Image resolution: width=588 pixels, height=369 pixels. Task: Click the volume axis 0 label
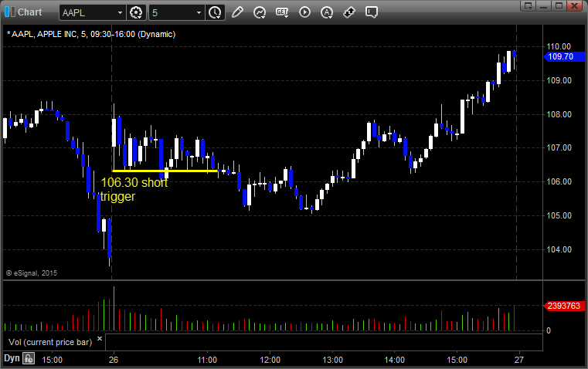pyautogui.click(x=549, y=330)
